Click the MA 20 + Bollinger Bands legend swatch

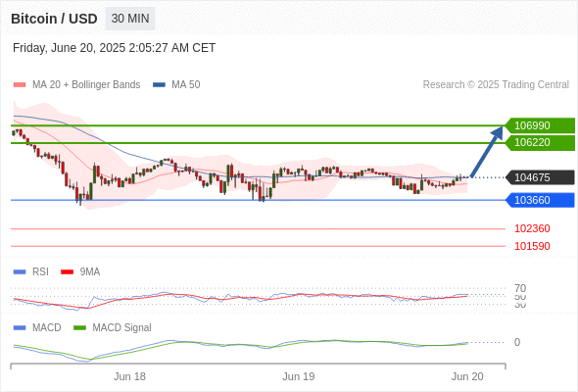[x=20, y=85]
